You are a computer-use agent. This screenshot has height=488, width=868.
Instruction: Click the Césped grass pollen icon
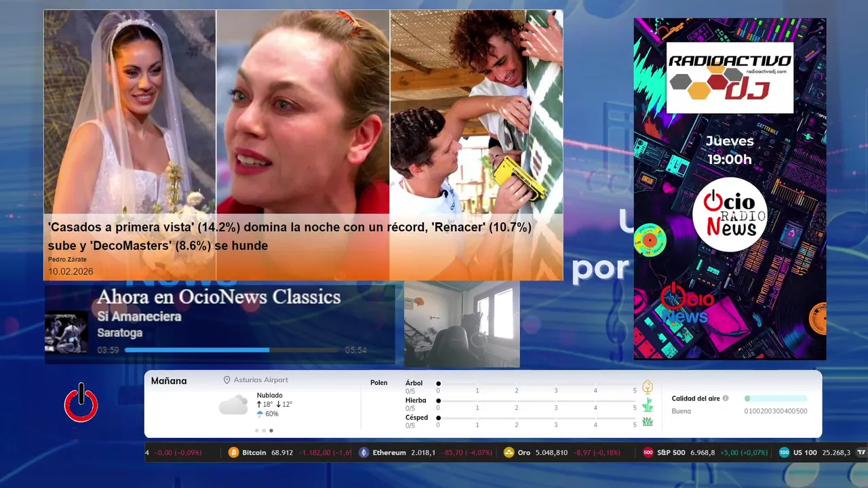[648, 422]
